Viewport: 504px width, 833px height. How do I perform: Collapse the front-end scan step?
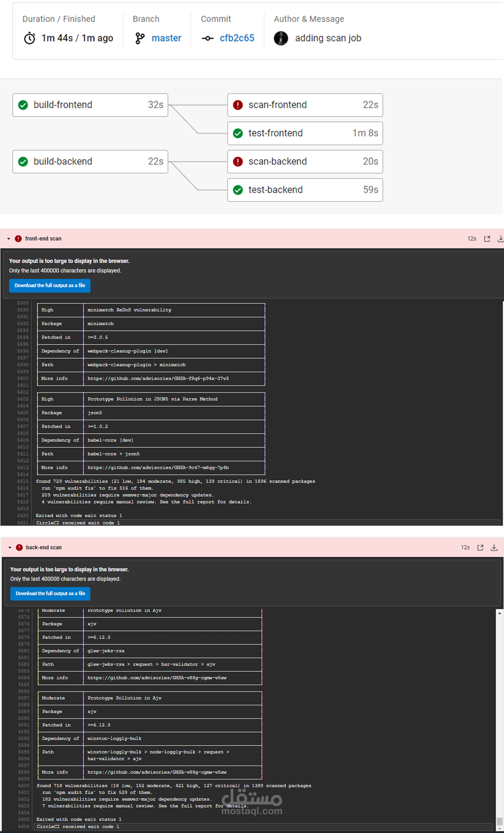point(9,239)
